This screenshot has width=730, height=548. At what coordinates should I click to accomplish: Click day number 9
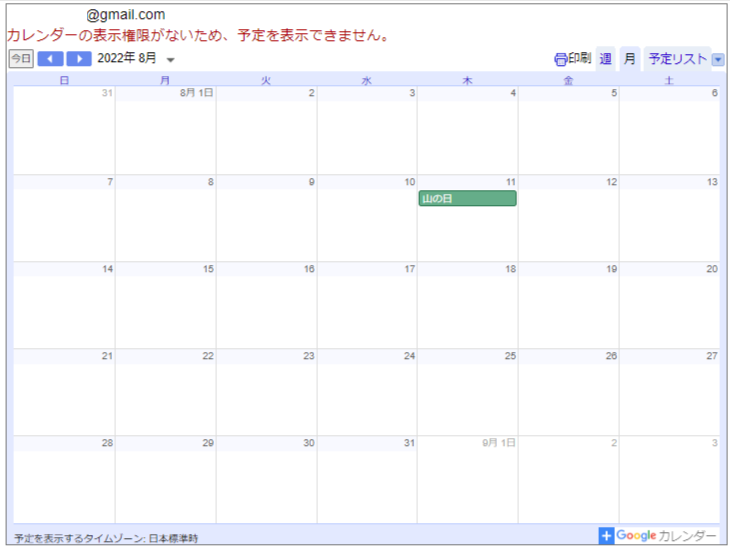pyautogui.click(x=311, y=182)
